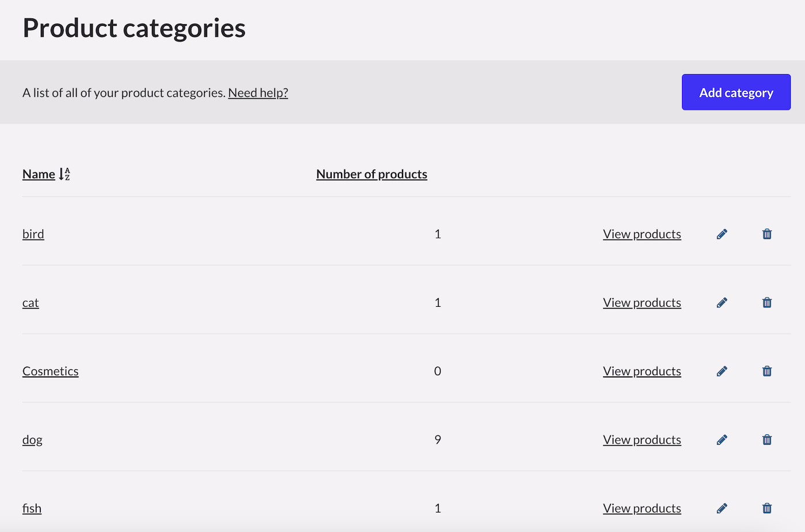The height and width of the screenshot is (532, 805).
Task: Click the Add category button
Action: [736, 92]
